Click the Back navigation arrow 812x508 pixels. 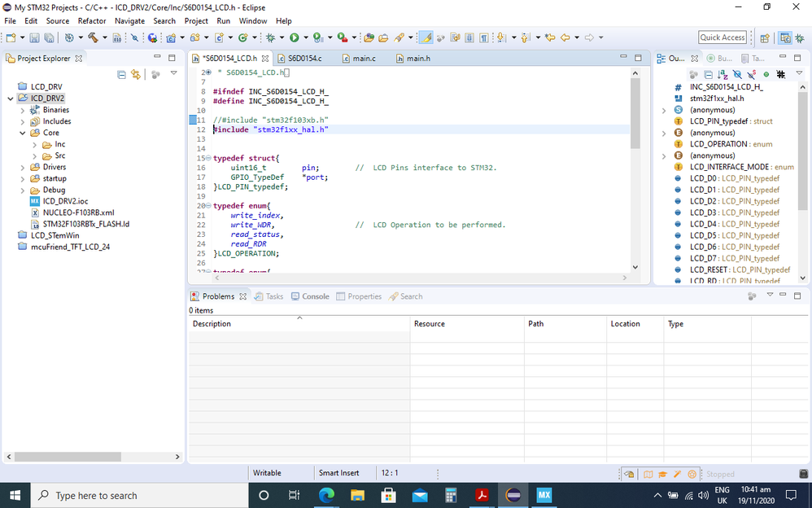[565, 37]
